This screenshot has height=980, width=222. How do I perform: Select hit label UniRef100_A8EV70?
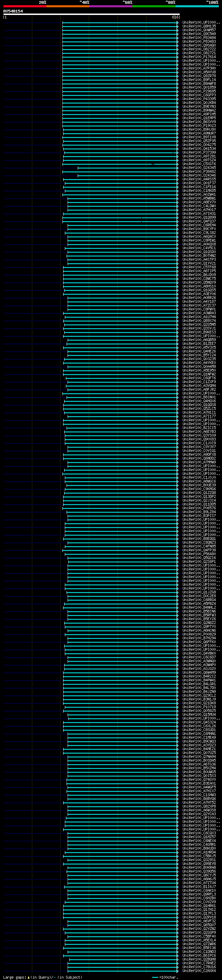pyautogui.click(x=199, y=202)
